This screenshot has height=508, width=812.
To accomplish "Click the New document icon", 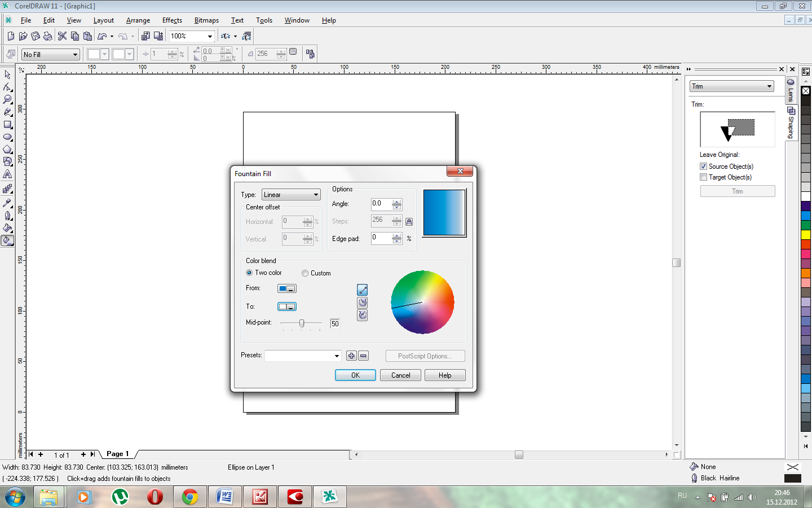I will tap(11, 36).
